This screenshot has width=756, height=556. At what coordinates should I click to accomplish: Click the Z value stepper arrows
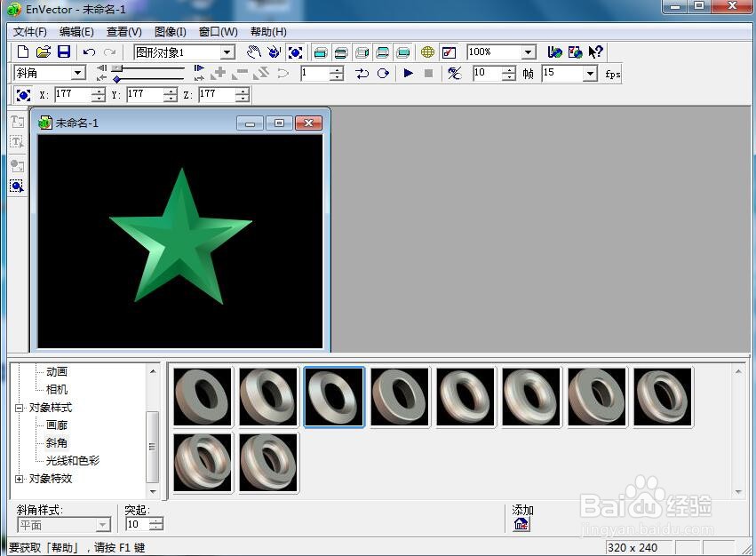(x=242, y=94)
